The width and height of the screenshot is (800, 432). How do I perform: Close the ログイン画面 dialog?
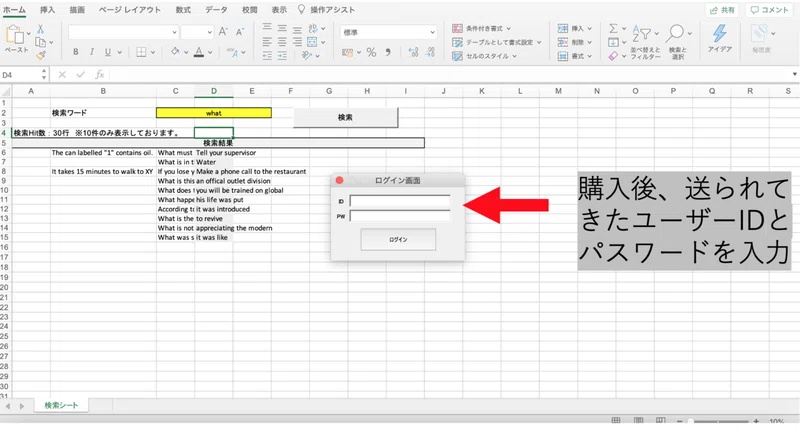tap(339, 181)
